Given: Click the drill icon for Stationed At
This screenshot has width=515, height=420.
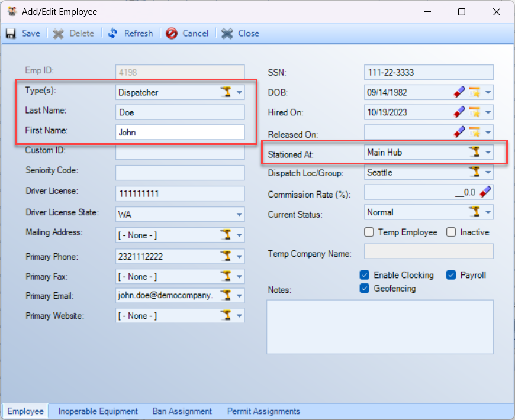Looking at the screenshot, I should (475, 152).
